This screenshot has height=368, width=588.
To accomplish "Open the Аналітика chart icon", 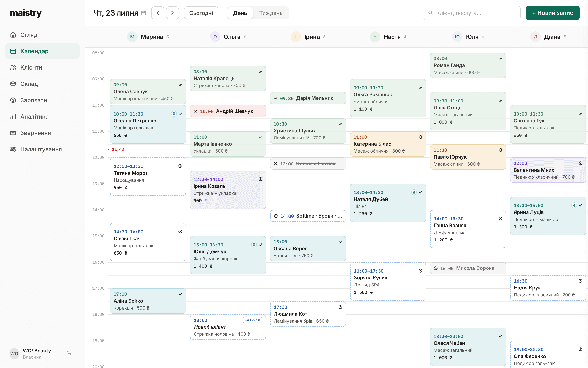I will tap(13, 117).
